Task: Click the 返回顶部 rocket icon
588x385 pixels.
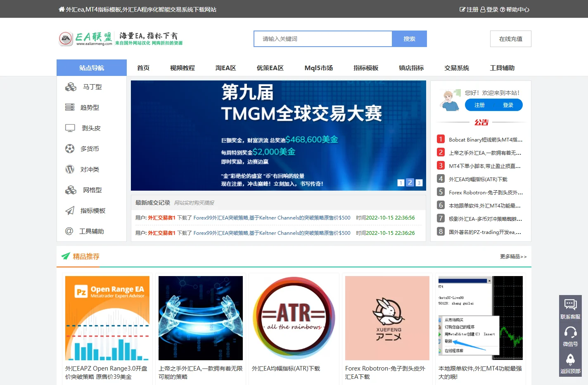Action: (x=570, y=359)
